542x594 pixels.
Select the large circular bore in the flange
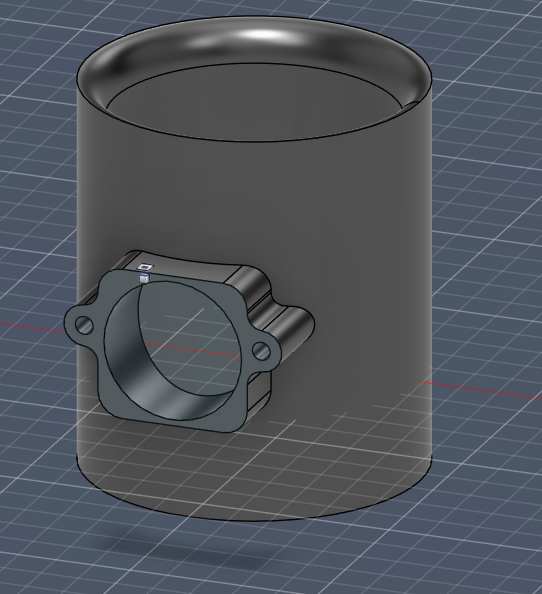point(173,350)
